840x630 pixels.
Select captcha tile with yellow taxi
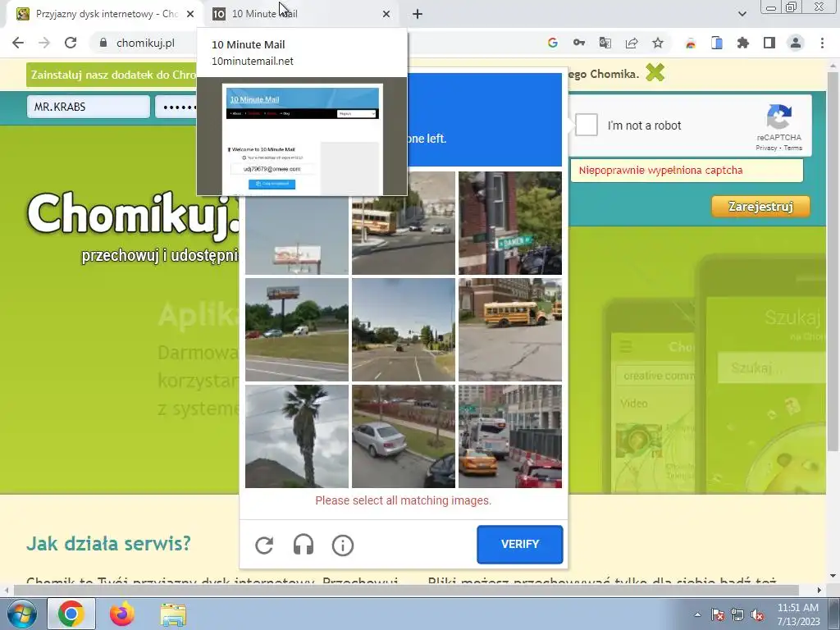tap(510, 436)
